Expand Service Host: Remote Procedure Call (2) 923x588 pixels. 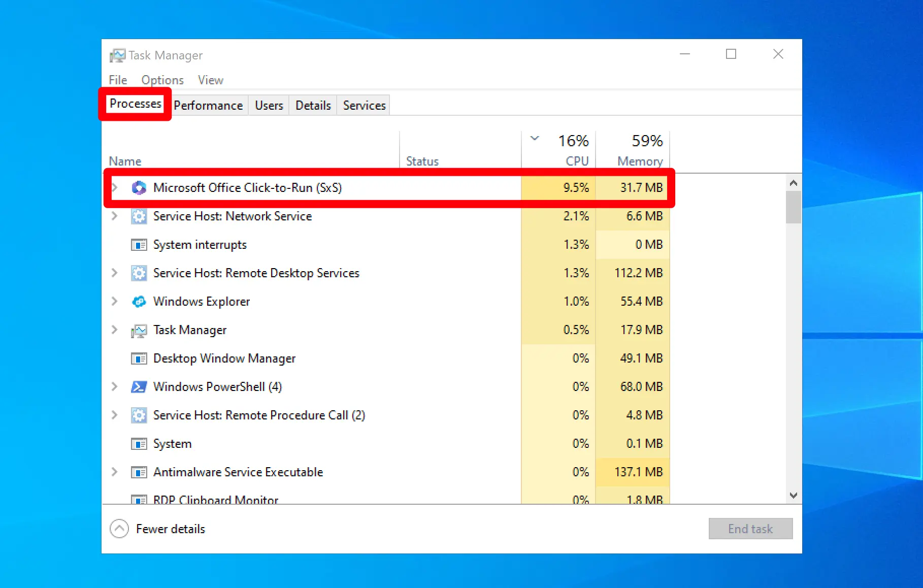tap(115, 415)
